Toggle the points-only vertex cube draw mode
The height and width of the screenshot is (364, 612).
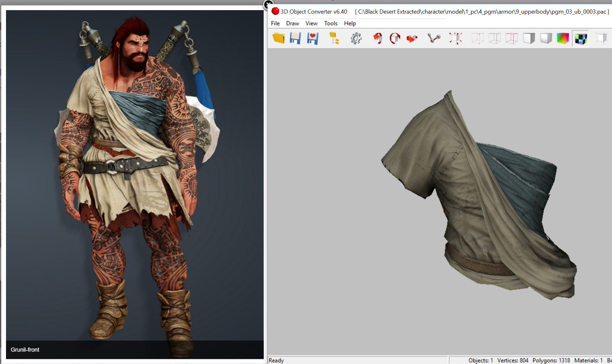[x=478, y=38]
